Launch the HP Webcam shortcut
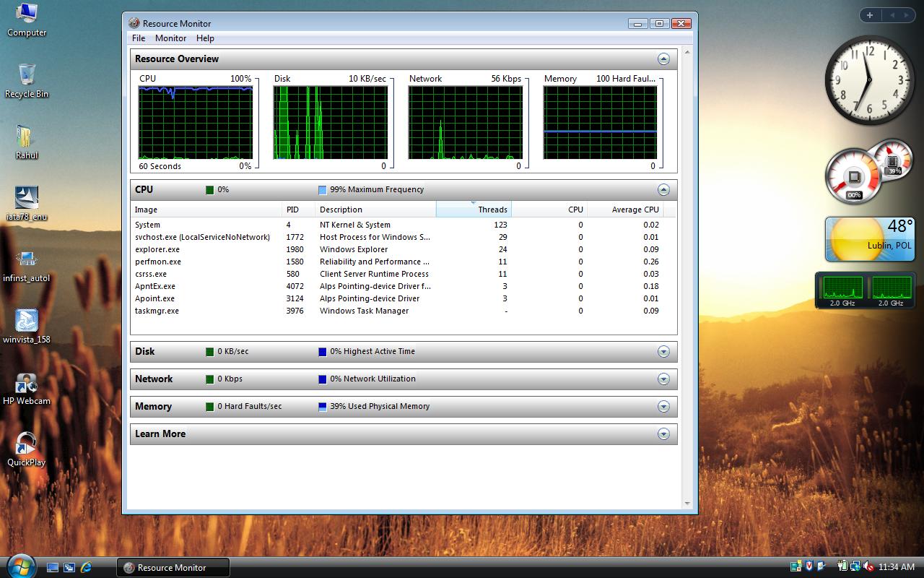 click(x=27, y=388)
